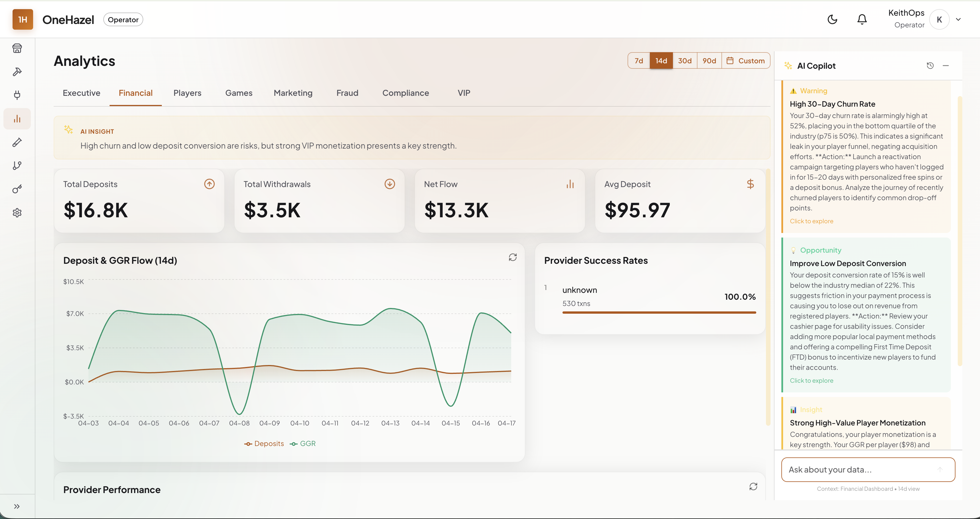Click the Avg Deposit dollar icon
Image resolution: width=980 pixels, height=519 pixels.
point(750,184)
